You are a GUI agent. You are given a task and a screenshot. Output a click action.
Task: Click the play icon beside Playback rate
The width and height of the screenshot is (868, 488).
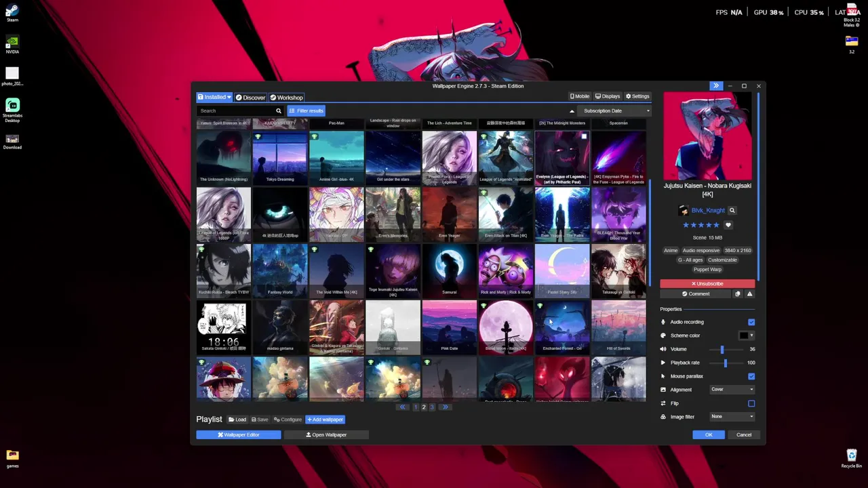point(663,363)
